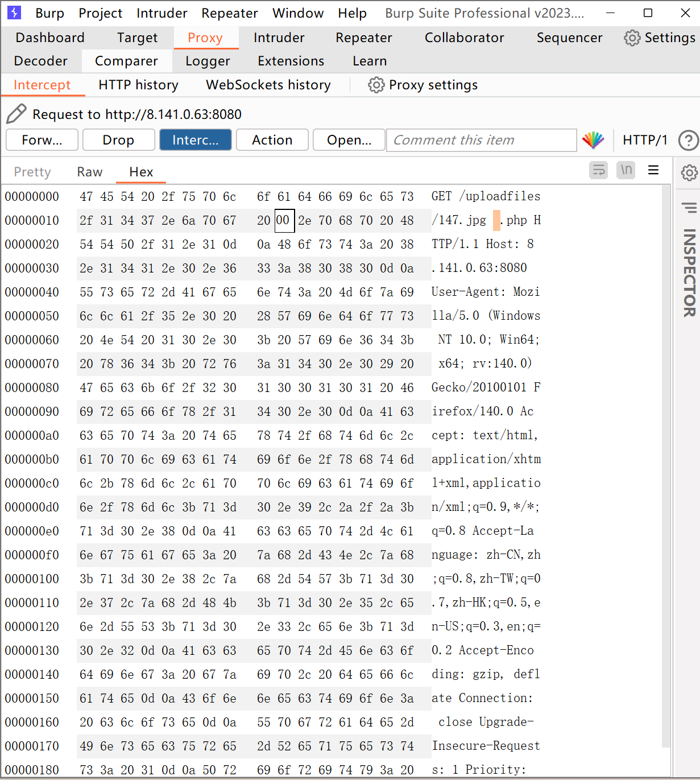Toggle show non-printable characters \n button

[x=626, y=170]
